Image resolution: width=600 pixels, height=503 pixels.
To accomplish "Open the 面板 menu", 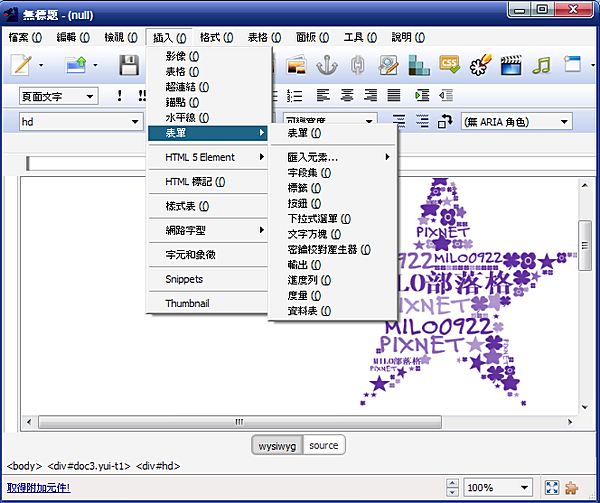I will [312, 37].
